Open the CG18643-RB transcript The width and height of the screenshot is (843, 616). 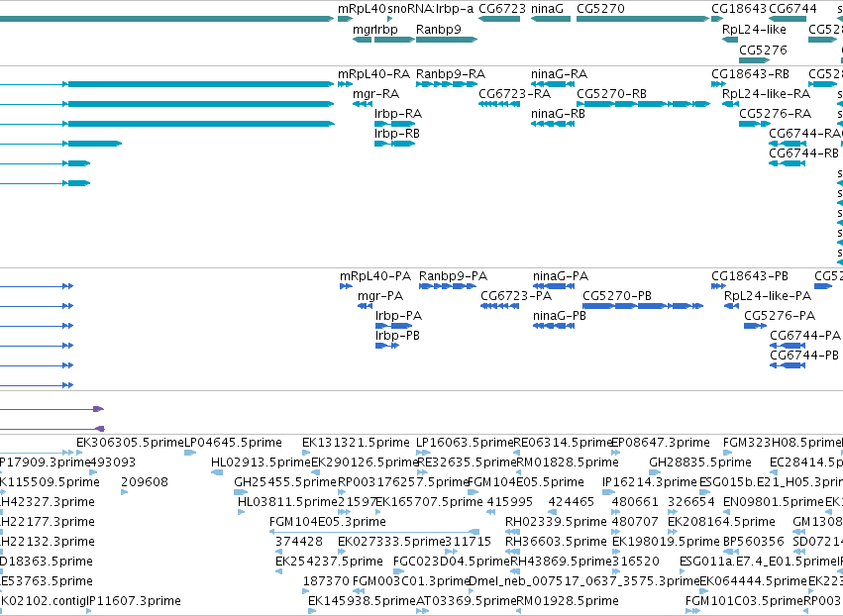[x=718, y=84]
